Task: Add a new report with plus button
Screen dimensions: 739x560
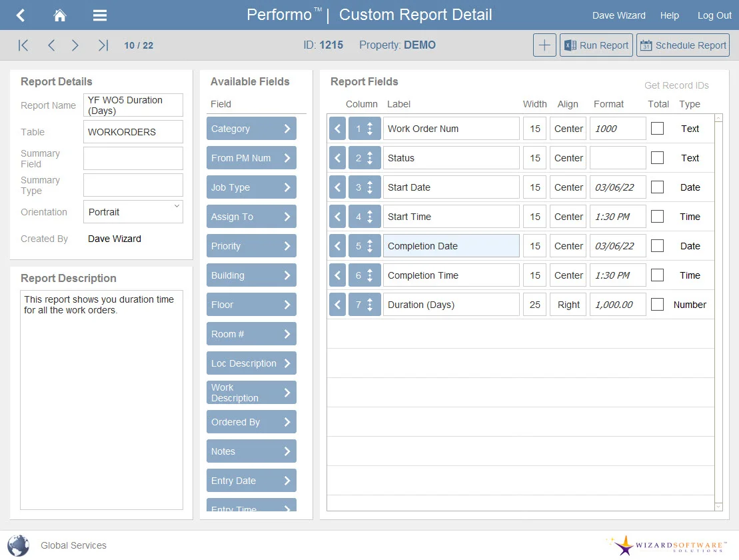Action: click(544, 45)
